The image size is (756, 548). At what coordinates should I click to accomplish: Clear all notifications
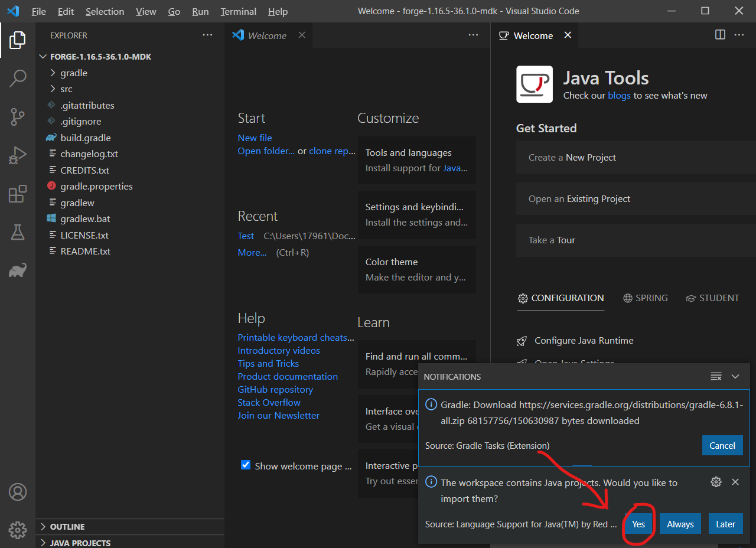pos(716,377)
